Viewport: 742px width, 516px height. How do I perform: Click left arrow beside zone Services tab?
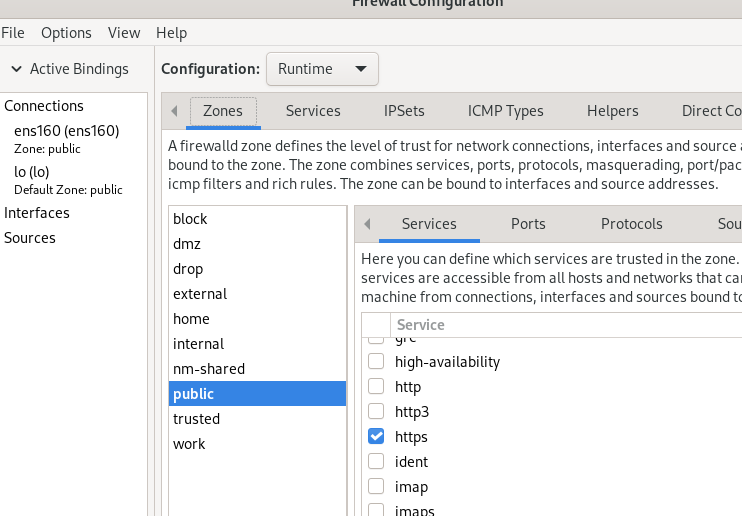tap(366, 224)
